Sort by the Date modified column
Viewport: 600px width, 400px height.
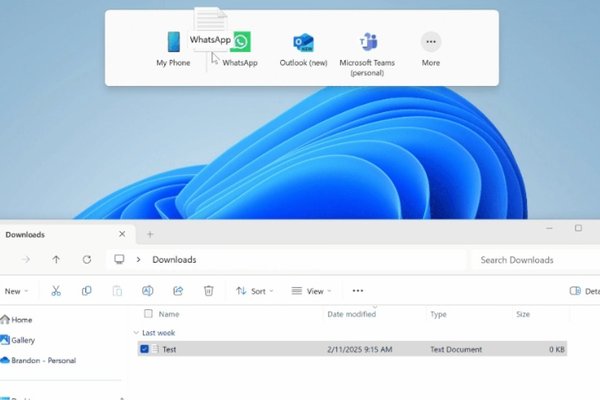point(352,314)
